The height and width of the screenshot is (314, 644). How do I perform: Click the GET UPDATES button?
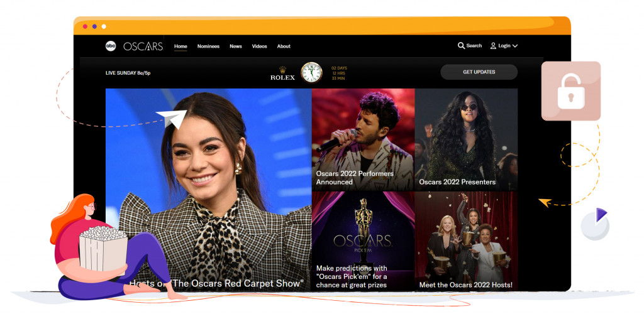click(x=479, y=72)
